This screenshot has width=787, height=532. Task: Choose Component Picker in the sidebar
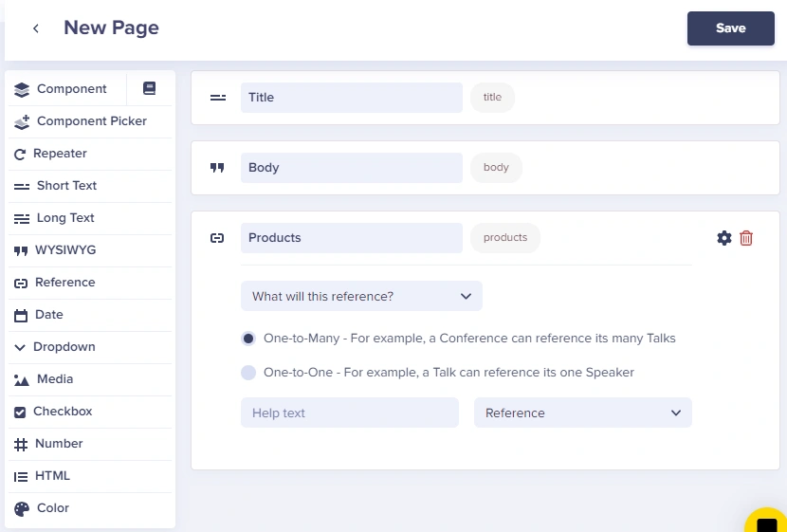[x=90, y=121]
